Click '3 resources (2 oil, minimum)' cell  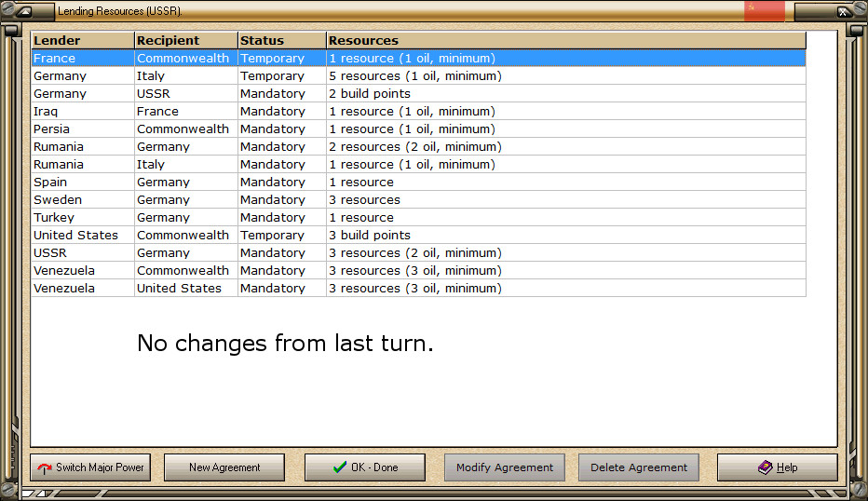tap(566, 253)
